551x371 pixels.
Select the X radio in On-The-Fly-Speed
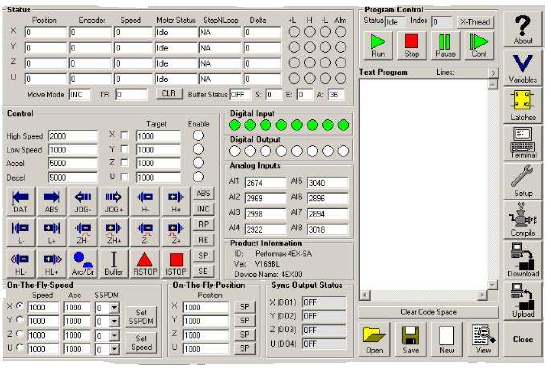pos(20,306)
